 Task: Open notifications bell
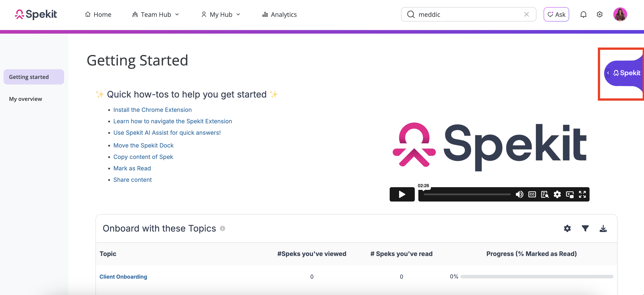coord(583,15)
